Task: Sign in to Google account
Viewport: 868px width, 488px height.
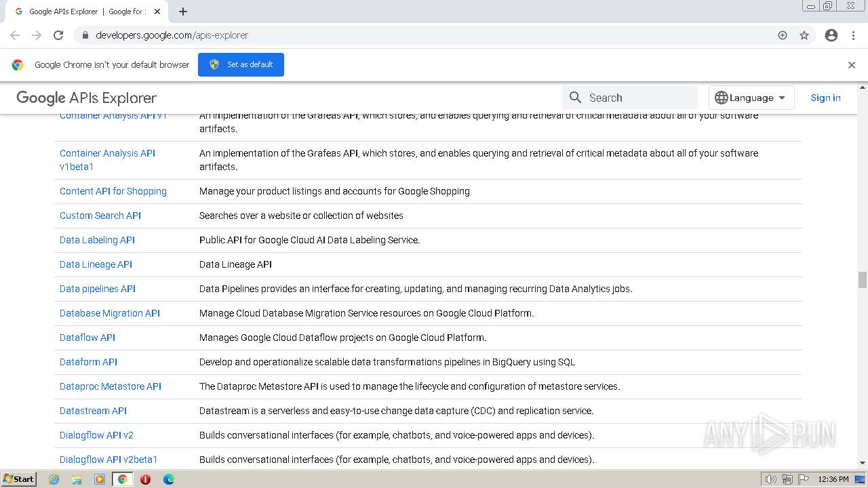Action: pos(825,98)
